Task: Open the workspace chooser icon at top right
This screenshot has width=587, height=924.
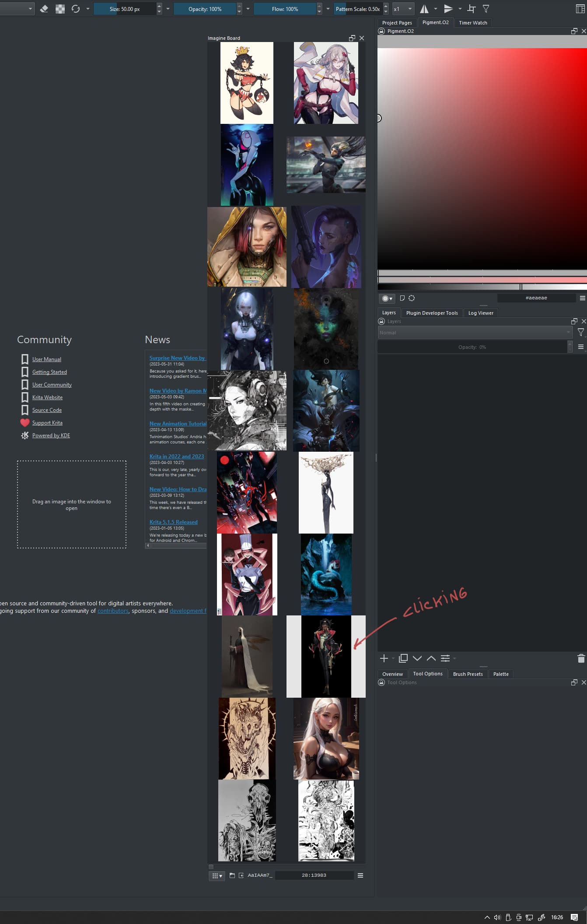Action: tap(580, 9)
